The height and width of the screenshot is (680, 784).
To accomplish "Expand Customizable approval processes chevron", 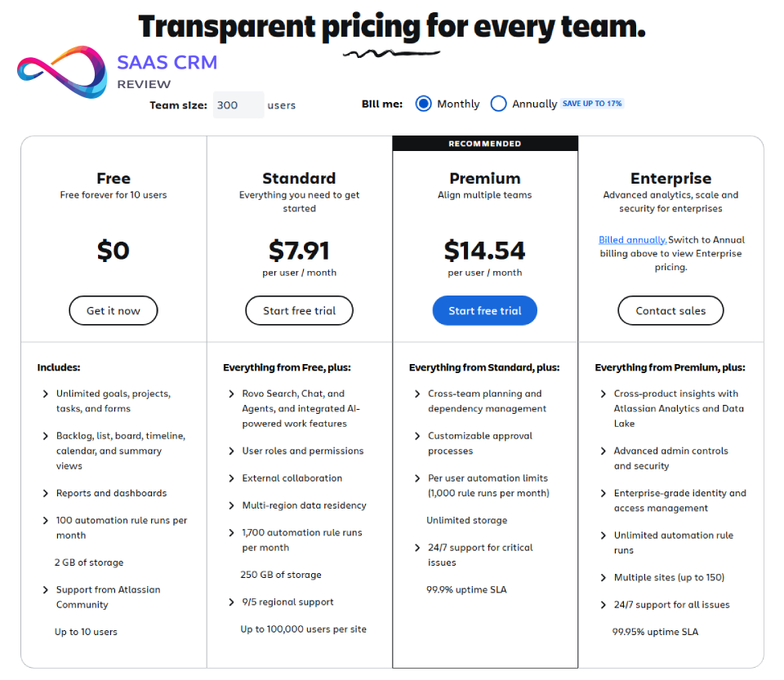I will (418, 437).
